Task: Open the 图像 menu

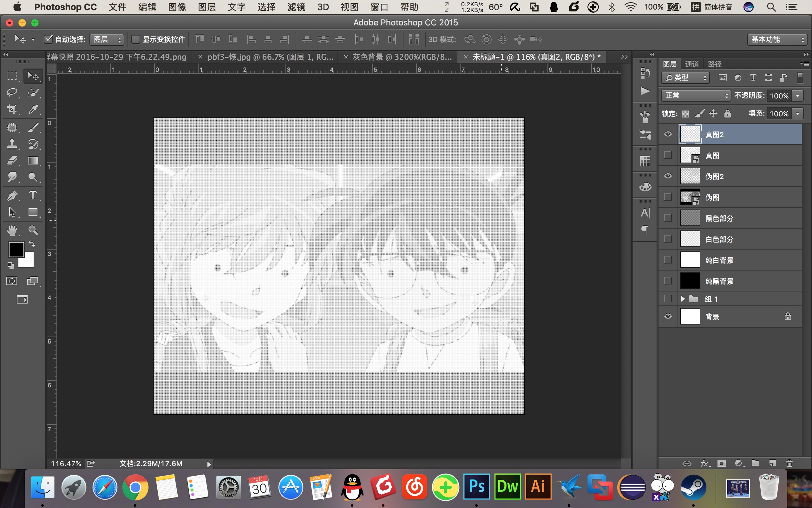Action: (x=177, y=7)
